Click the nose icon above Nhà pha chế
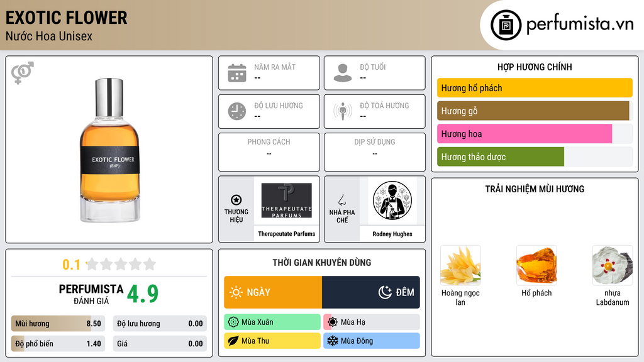The image size is (644, 362). [x=341, y=200]
